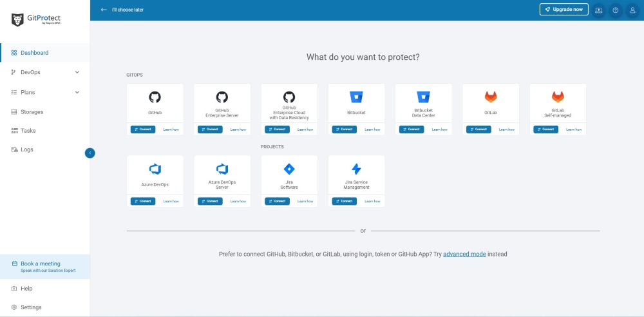This screenshot has height=317, width=644.
Task: Select the Jira Software logo
Action: 289,169
